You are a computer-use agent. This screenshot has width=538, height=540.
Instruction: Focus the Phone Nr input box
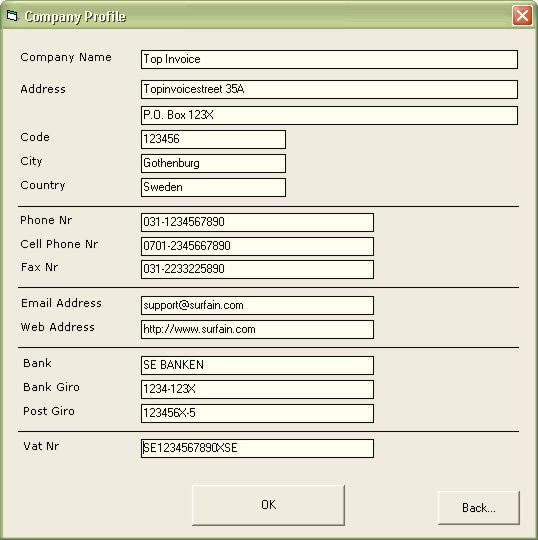[x=257, y=222]
